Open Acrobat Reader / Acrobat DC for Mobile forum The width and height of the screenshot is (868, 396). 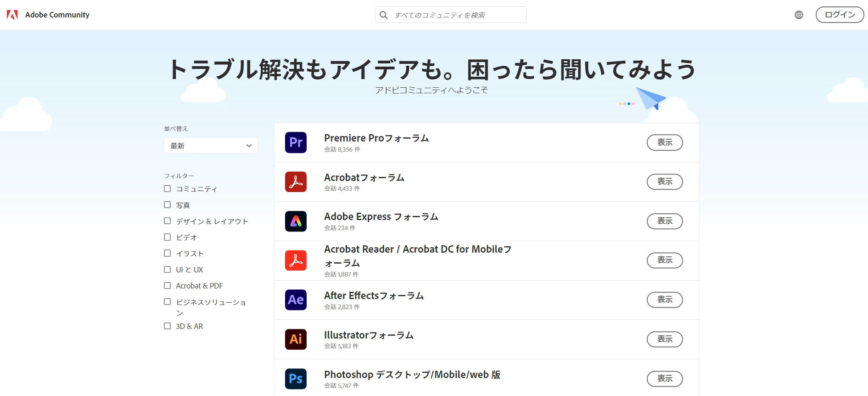(x=418, y=256)
